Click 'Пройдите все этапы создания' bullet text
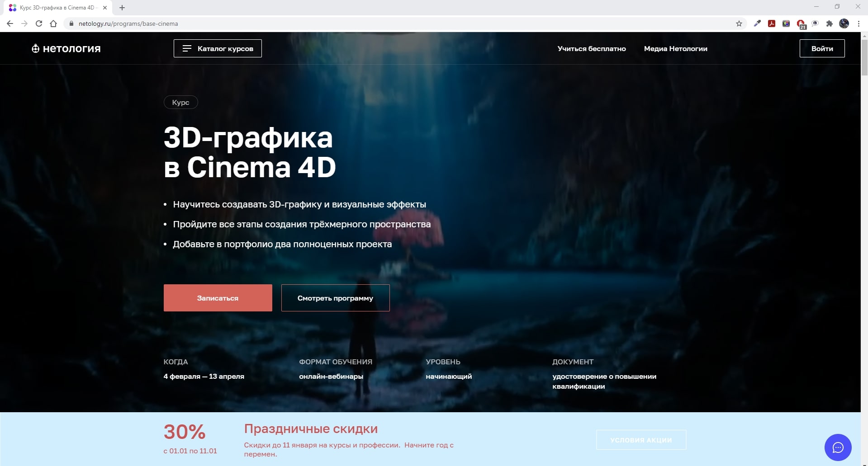The height and width of the screenshot is (466, 868). [302, 224]
